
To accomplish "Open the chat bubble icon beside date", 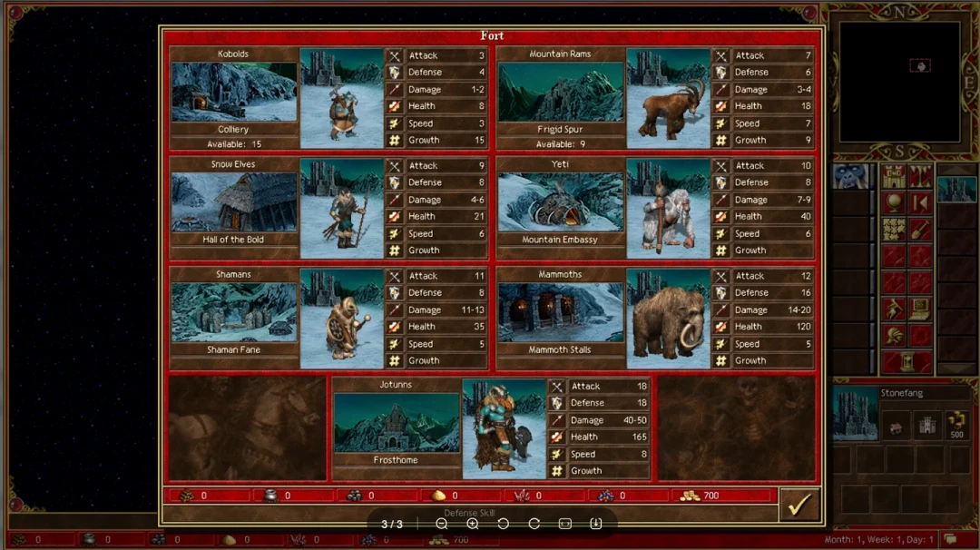I will 951,539.
